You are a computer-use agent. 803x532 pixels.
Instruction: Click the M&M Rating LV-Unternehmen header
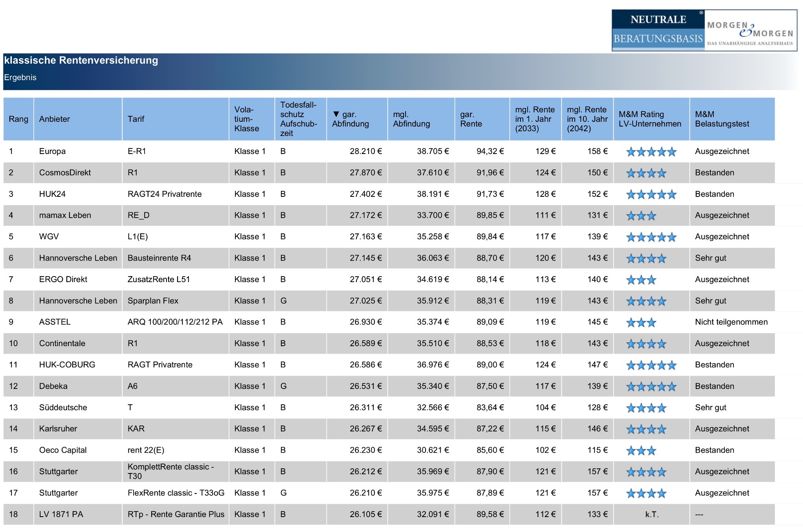[651, 119]
